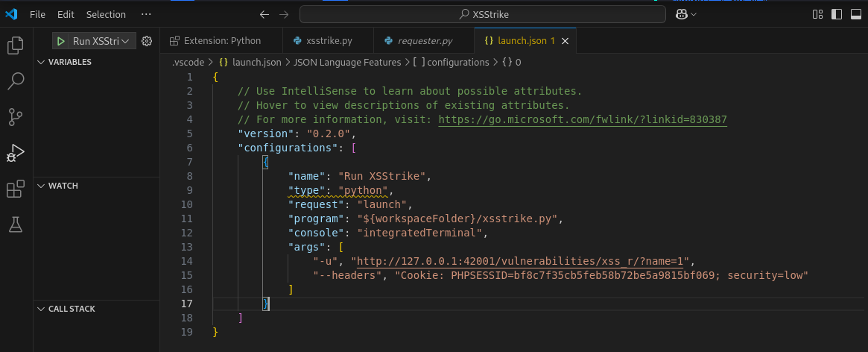The image size is (868, 352).
Task: Open the File menu
Action: point(38,14)
